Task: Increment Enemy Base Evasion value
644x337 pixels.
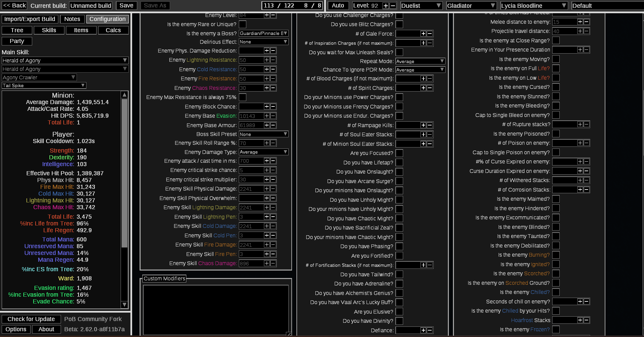Action: [267, 116]
